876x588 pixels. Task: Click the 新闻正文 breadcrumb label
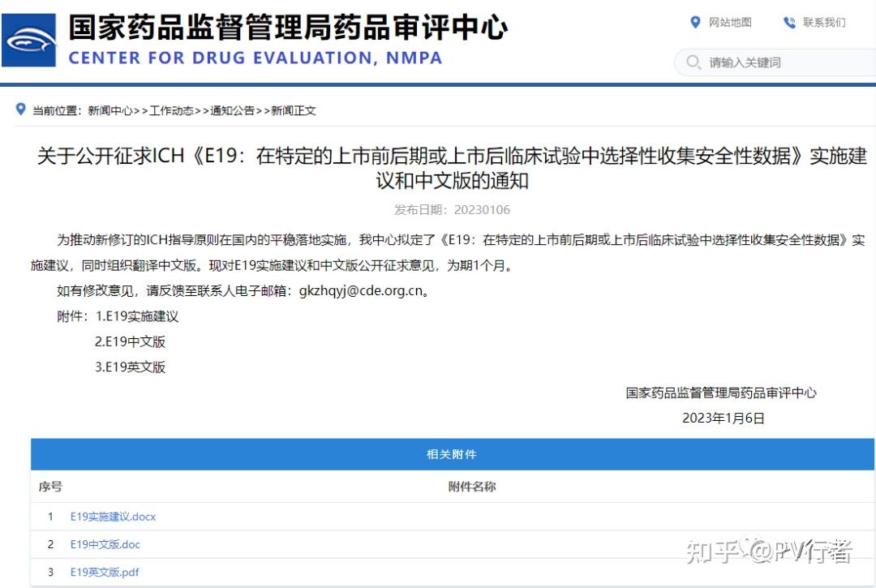[x=293, y=110]
